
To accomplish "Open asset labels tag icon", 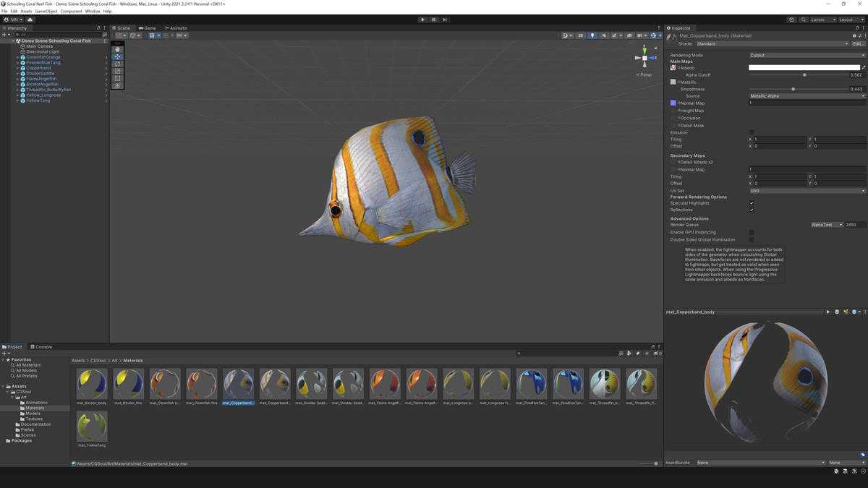I will 863,454.
